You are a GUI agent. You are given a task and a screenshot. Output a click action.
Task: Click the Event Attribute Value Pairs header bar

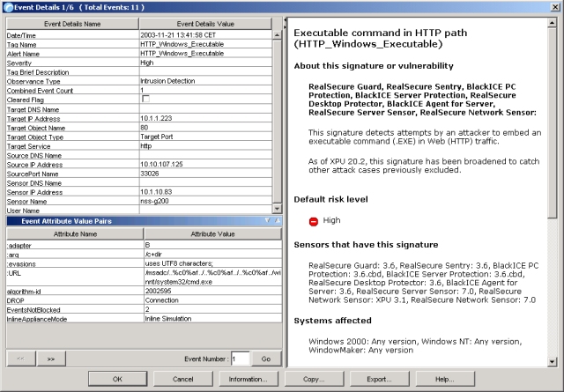pyautogui.click(x=144, y=221)
